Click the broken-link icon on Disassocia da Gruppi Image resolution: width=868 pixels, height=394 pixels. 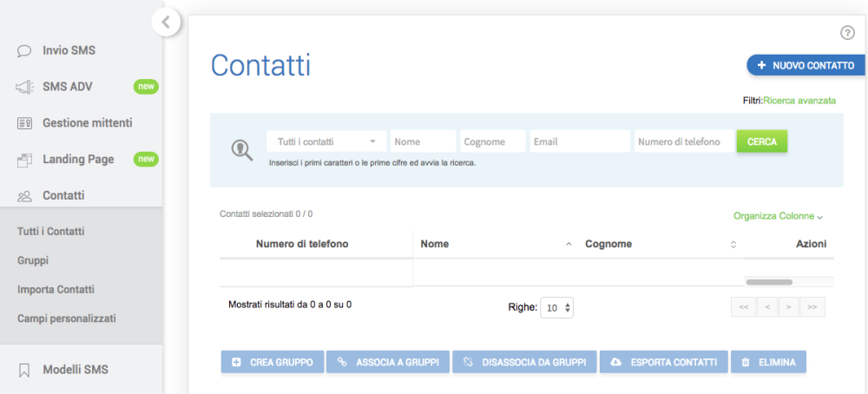pyautogui.click(x=469, y=363)
